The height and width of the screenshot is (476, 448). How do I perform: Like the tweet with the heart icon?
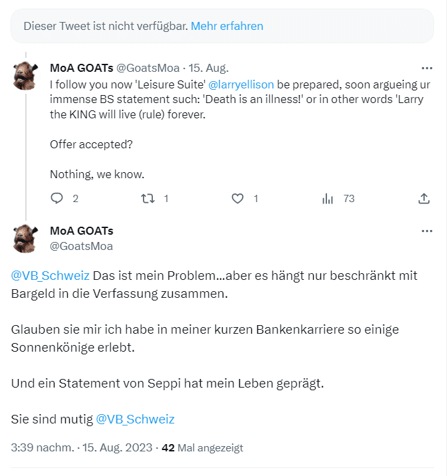[238, 198]
